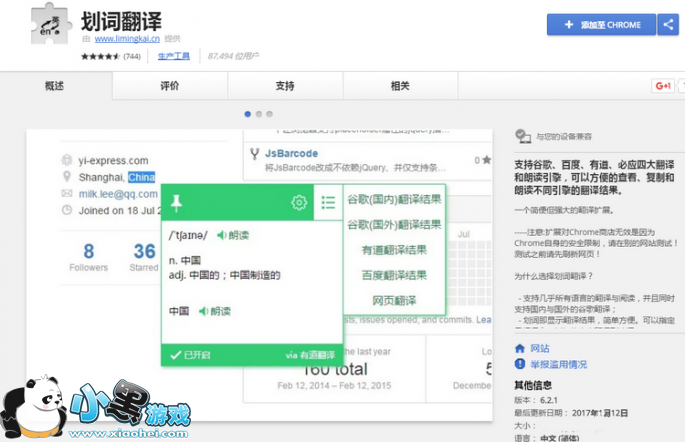Open the gear settings icon in popup
This screenshot has width=685, height=442.
(298, 203)
